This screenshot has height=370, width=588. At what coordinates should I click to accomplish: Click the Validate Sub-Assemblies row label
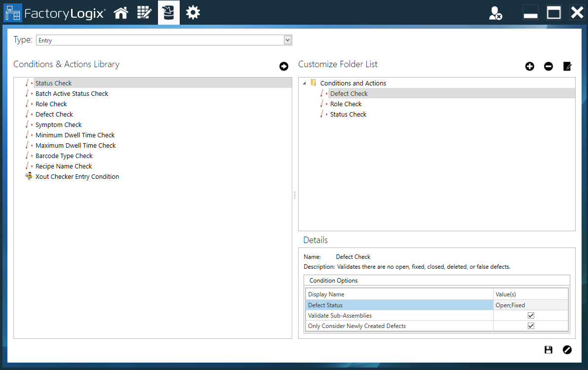(340, 316)
